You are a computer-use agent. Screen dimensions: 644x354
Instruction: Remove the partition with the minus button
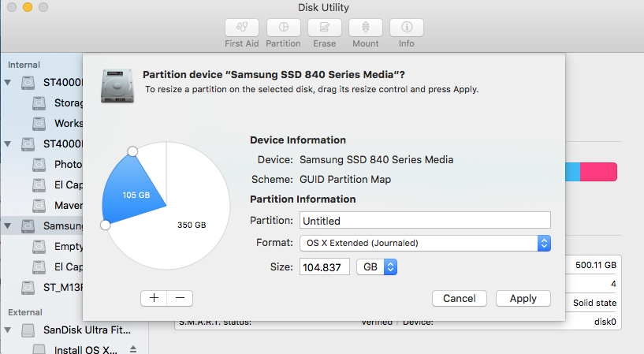pos(180,298)
